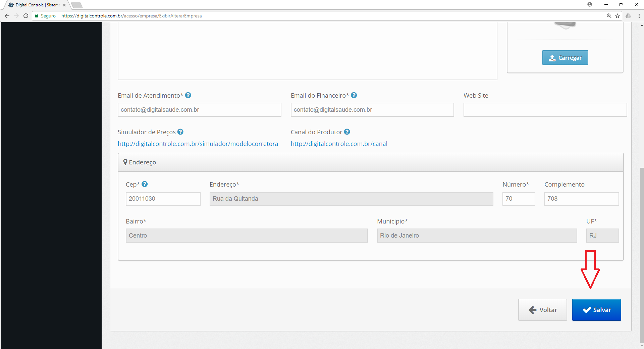
Task: Click the Endereço panel header
Action: 371,162
